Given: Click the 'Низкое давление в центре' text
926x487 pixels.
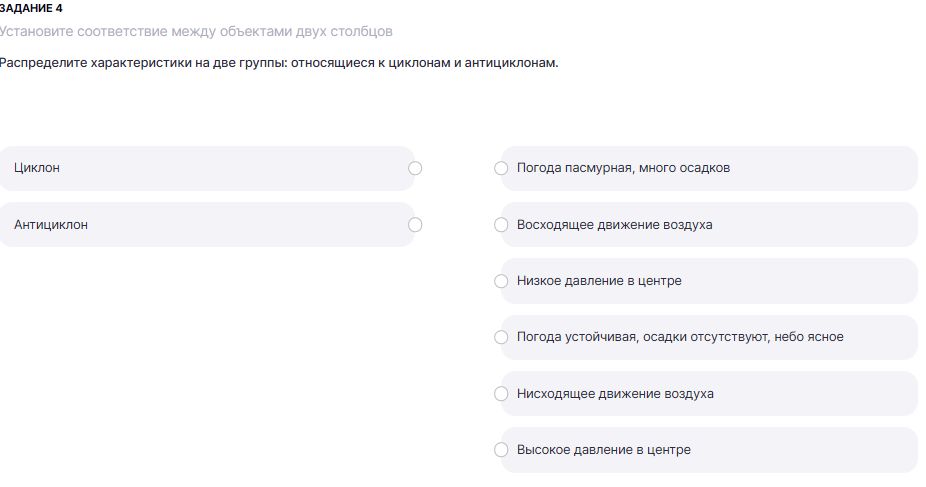Looking at the screenshot, I should coord(599,281).
